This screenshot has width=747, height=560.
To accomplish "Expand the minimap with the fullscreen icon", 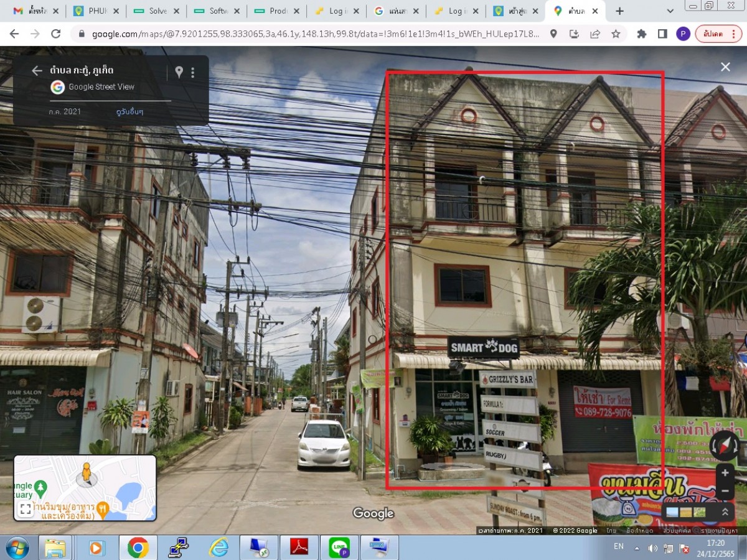I will point(26,509).
